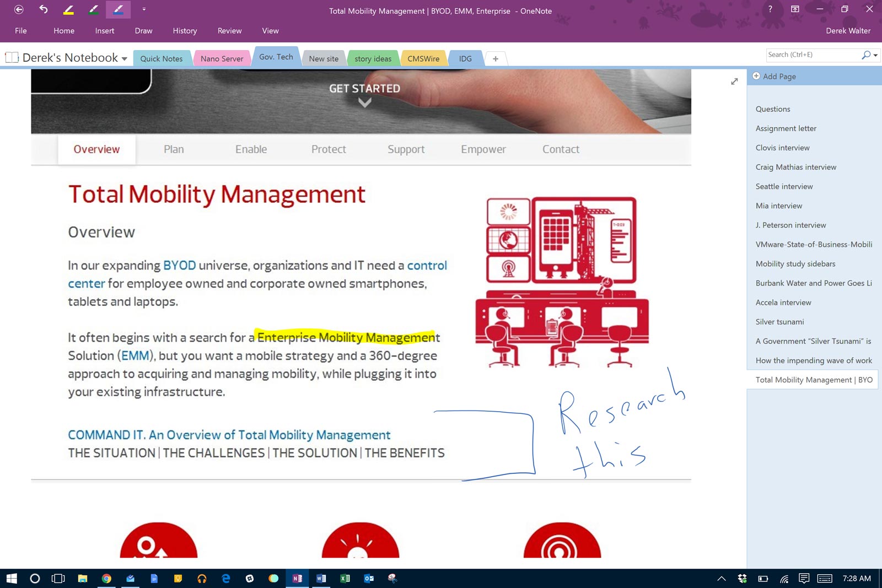Click the Derek Walter account name
The width and height of the screenshot is (882, 588).
coord(848,31)
